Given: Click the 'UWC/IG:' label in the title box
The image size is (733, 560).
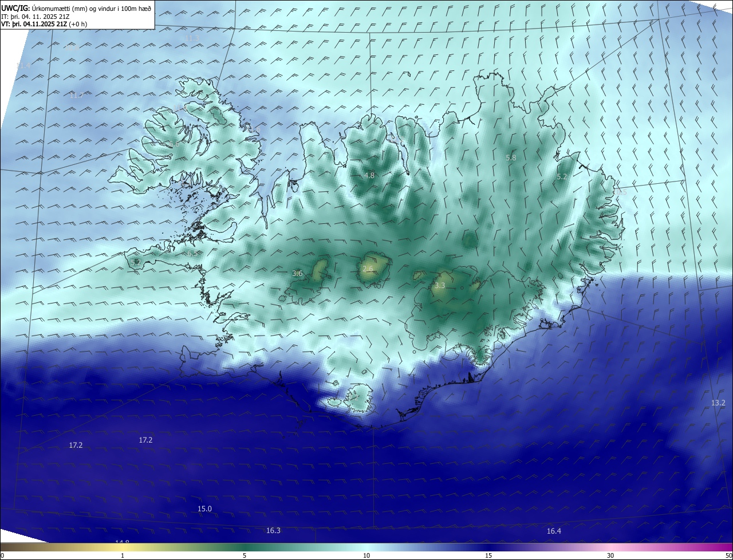Looking at the screenshot, I should point(15,7).
